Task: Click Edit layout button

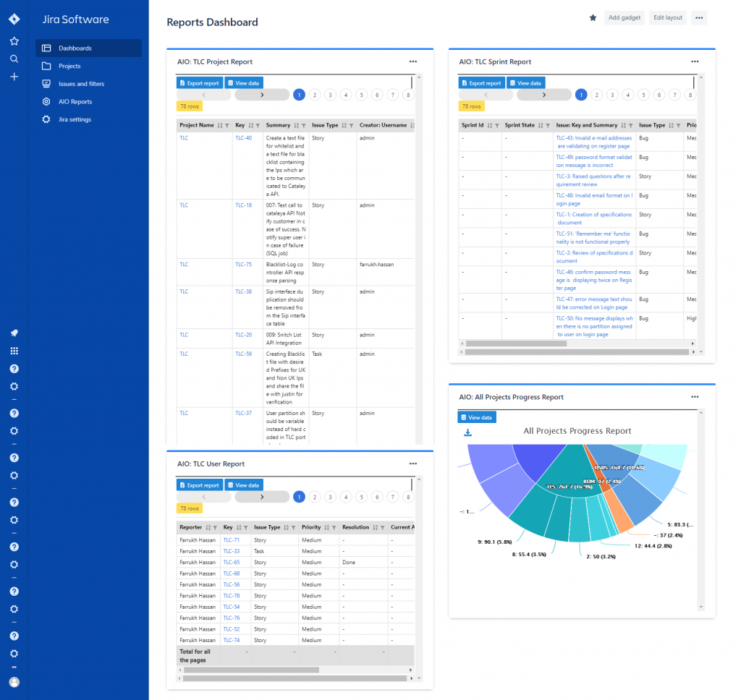Action: coord(668,17)
